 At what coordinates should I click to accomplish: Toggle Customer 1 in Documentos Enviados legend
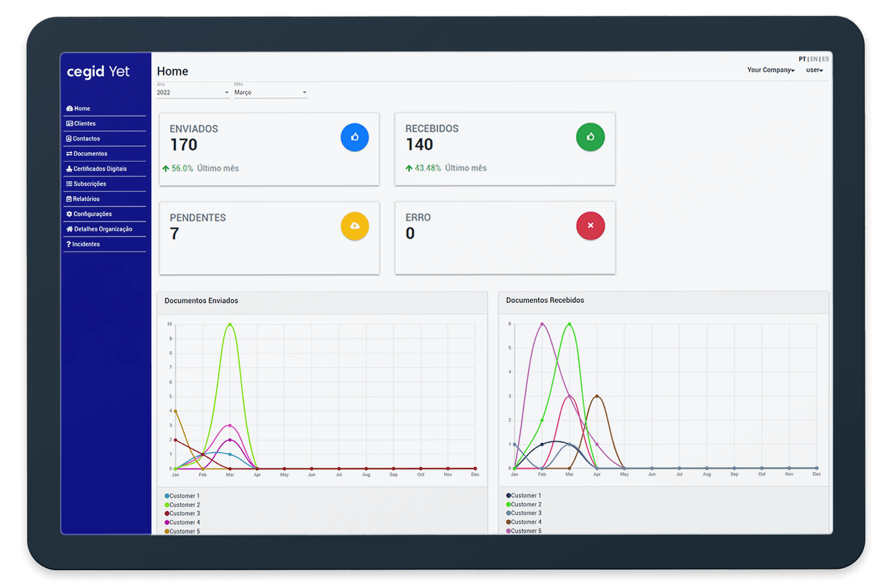(184, 496)
